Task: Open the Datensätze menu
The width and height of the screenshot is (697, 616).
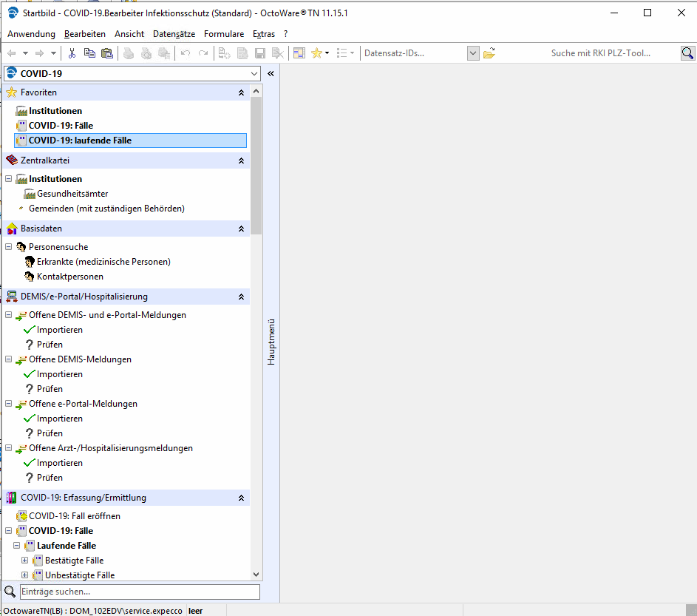Action: pyautogui.click(x=174, y=34)
